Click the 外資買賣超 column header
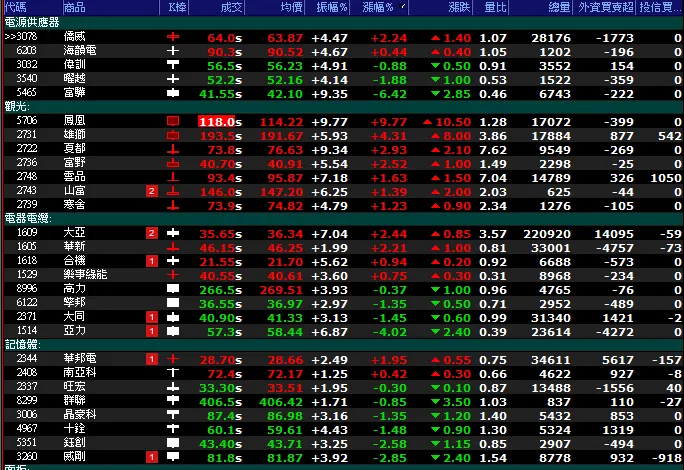 [605, 7]
